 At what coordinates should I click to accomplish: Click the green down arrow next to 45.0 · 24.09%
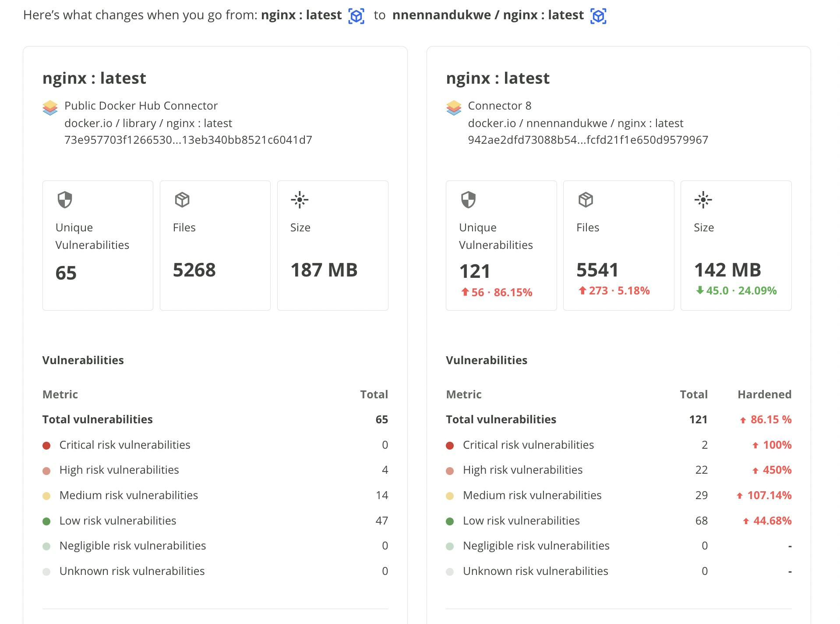coord(700,290)
